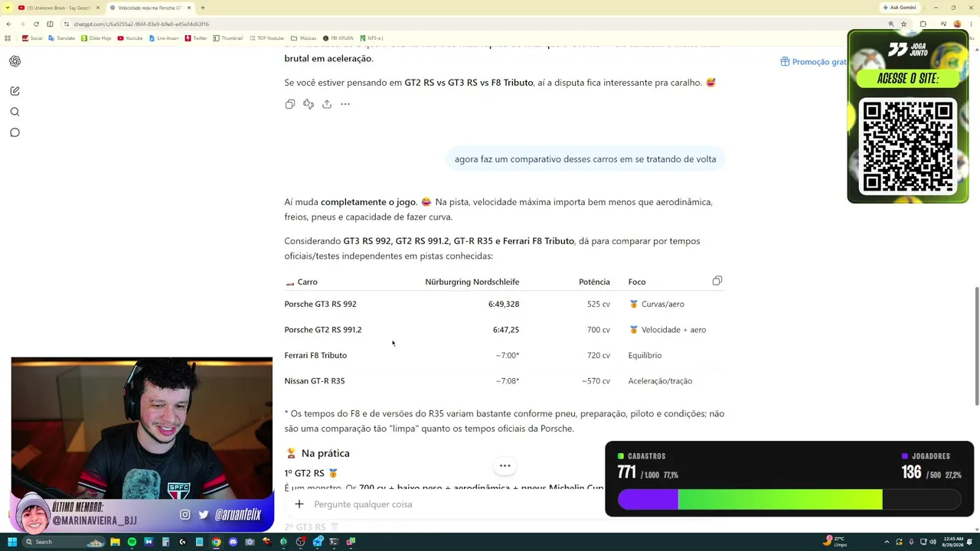Image resolution: width=980 pixels, height=551 pixels.
Task: Open the Promoção grátis offer link
Action: [x=813, y=62]
